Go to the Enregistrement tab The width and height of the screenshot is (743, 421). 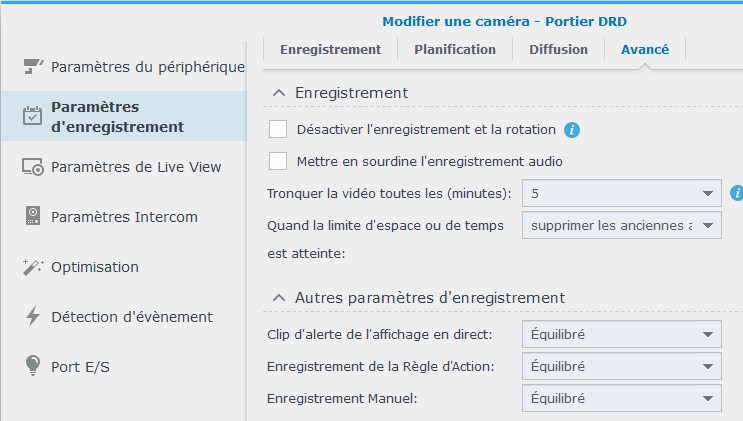(330, 49)
